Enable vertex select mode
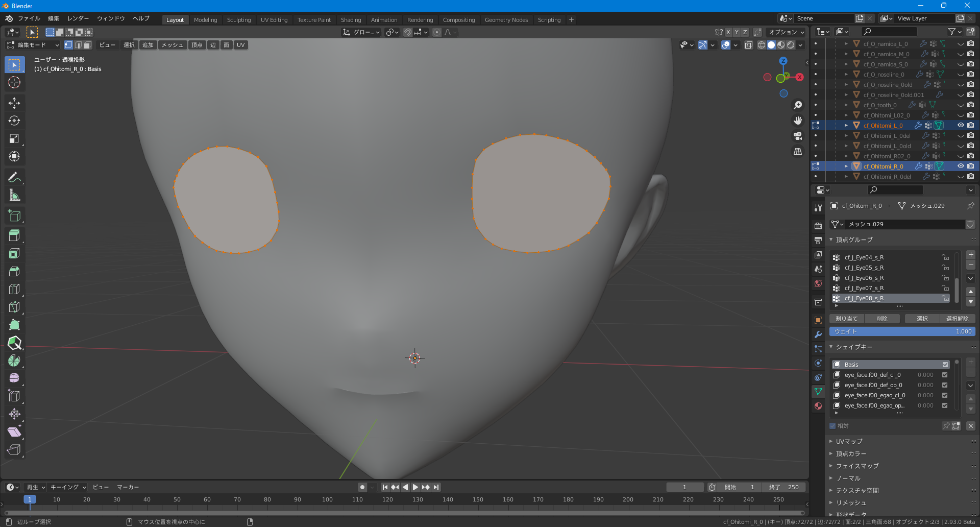980x527 pixels. (x=68, y=45)
